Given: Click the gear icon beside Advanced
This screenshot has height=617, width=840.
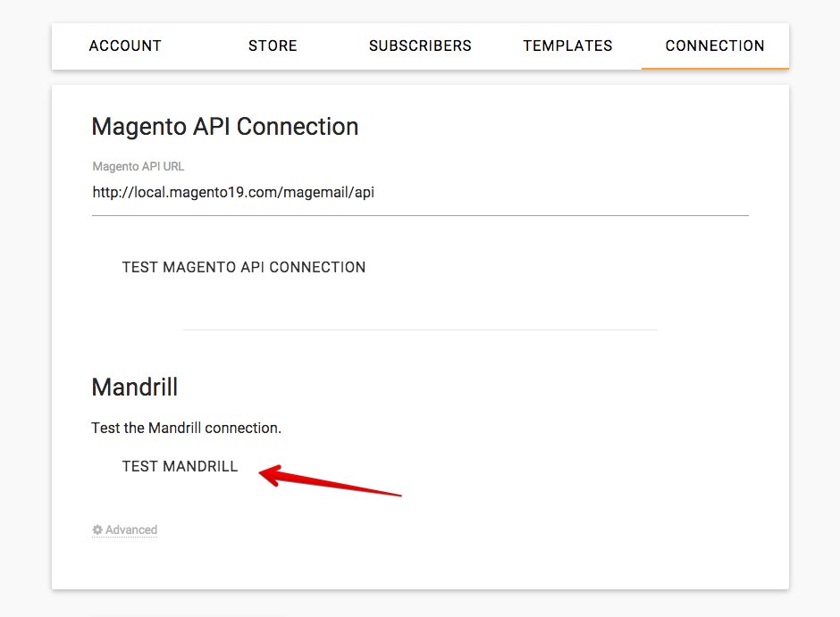Looking at the screenshot, I should [97, 530].
